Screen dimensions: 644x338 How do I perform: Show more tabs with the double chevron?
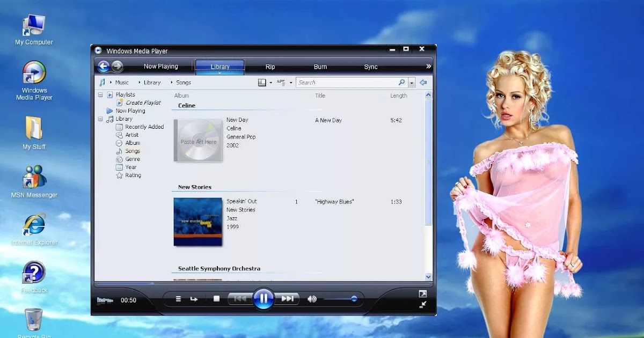pos(428,67)
